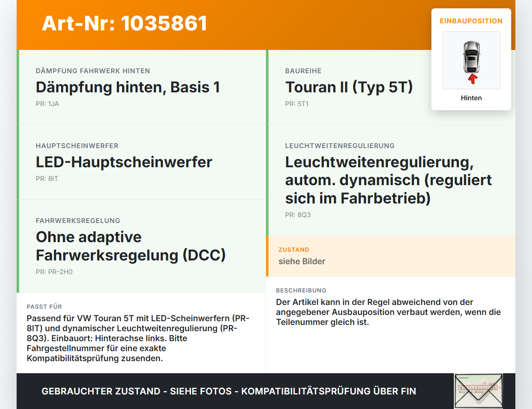Click the BAUREIHE label
This screenshot has height=409, width=532.
coord(303,71)
